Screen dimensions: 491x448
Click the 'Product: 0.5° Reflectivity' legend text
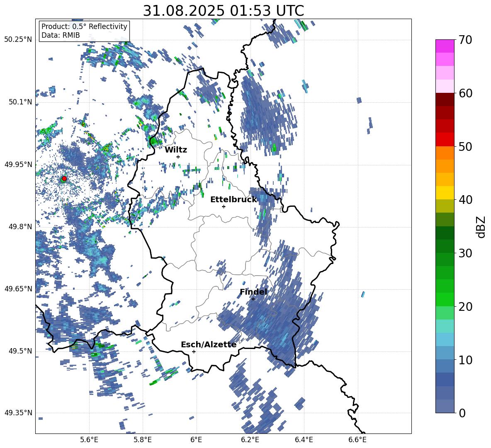[84, 26]
